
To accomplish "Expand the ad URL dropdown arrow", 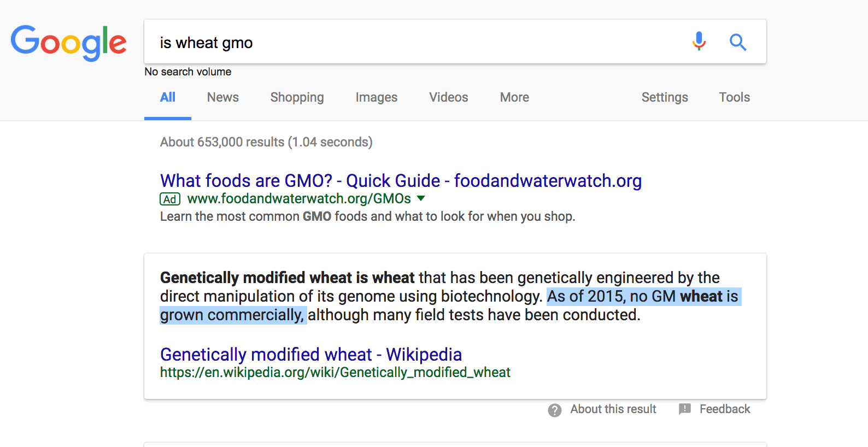I will [421, 198].
